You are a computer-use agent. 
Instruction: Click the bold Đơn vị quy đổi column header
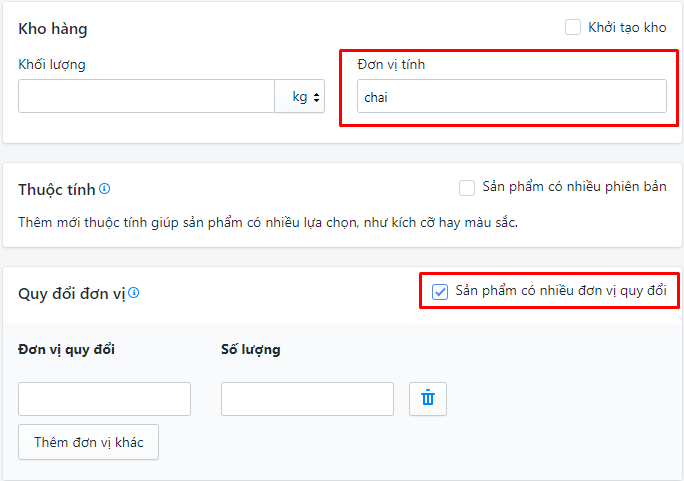click(66, 349)
